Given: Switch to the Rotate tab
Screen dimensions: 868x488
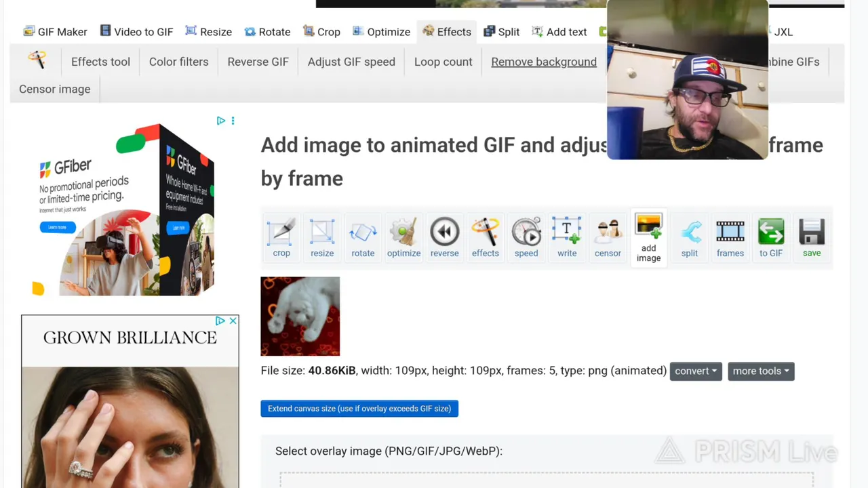Looking at the screenshot, I should (267, 32).
